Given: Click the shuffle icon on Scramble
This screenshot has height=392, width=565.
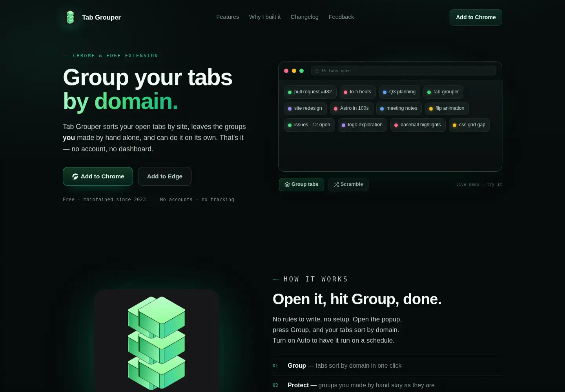Looking at the screenshot, I should (336, 185).
